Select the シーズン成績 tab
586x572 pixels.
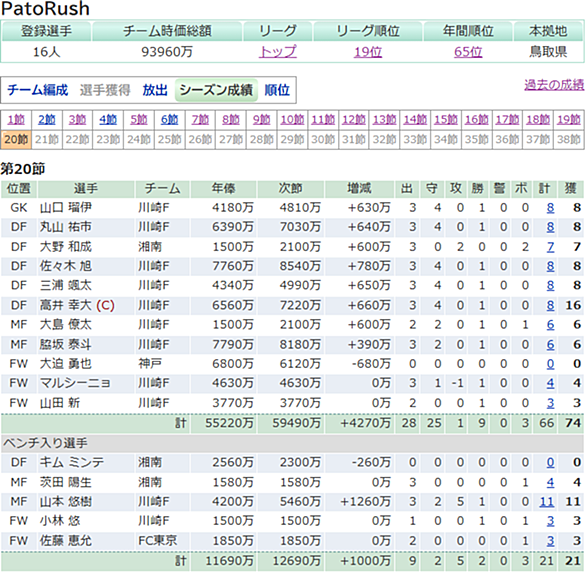[x=216, y=90]
